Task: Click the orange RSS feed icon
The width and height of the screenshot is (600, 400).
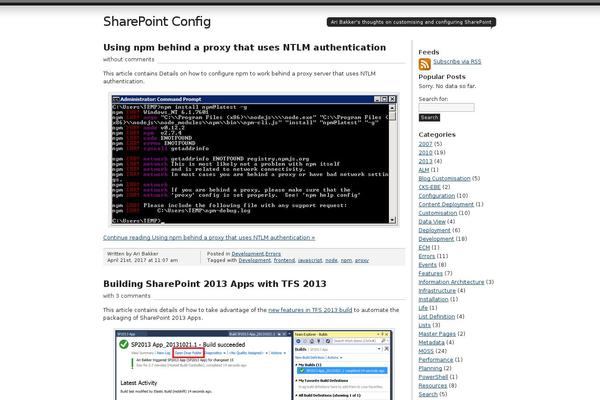Action: coord(424,64)
